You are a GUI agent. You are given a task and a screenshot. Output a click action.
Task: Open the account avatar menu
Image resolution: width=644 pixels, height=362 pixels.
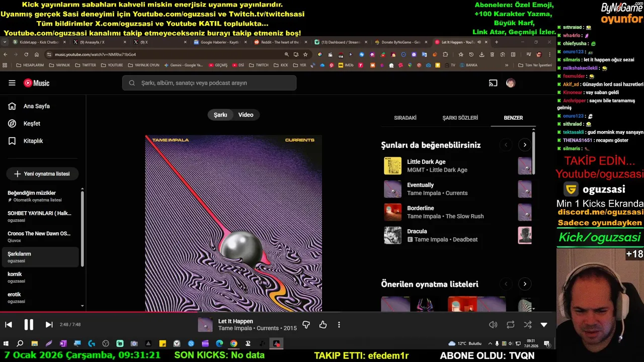point(511,83)
